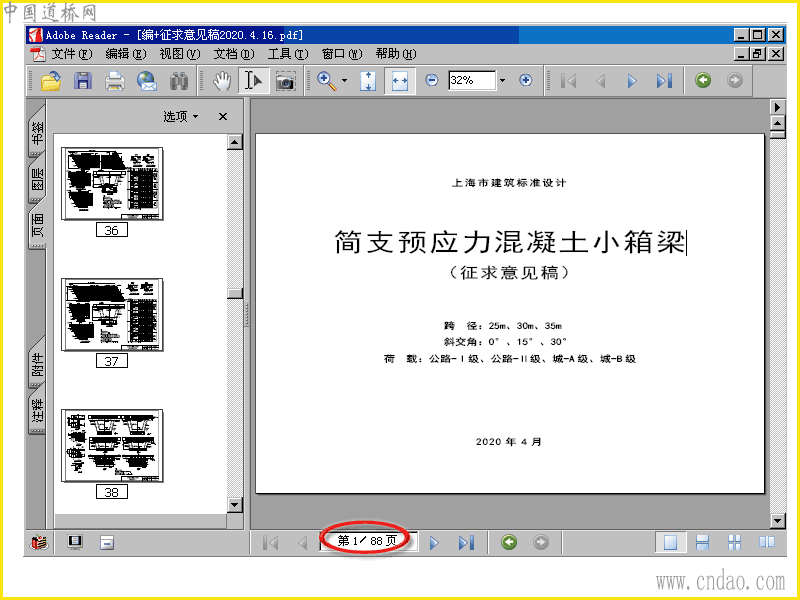Go to first page in top toolbar
The width and height of the screenshot is (800, 600).
pyautogui.click(x=568, y=81)
